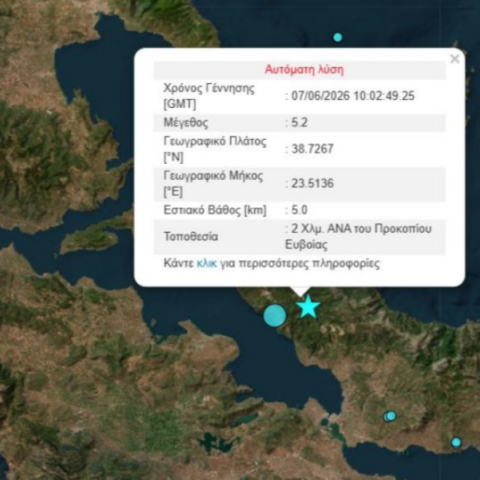Screen dimensions: 480x480
Task: Select the star epicenter marker on Evia
Action: click(308, 306)
